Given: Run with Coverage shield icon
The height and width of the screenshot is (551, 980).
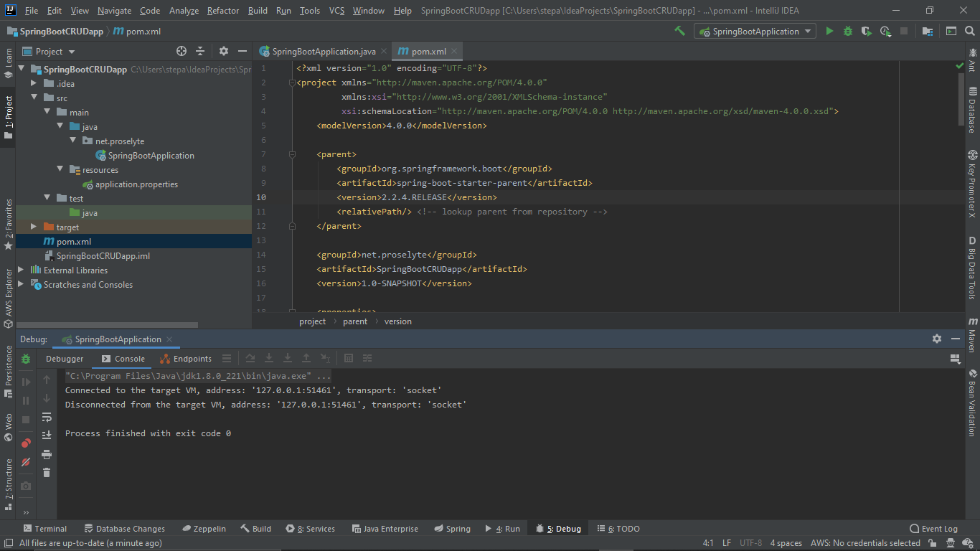Looking at the screenshot, I should [867, 31].
